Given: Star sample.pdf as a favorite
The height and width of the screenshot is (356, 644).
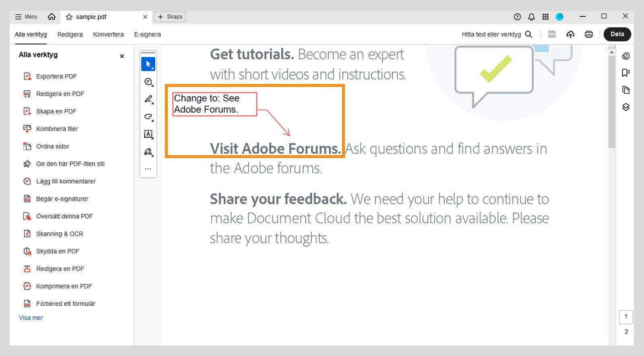Looking at the screenshot, I should [x=69, y=17].
